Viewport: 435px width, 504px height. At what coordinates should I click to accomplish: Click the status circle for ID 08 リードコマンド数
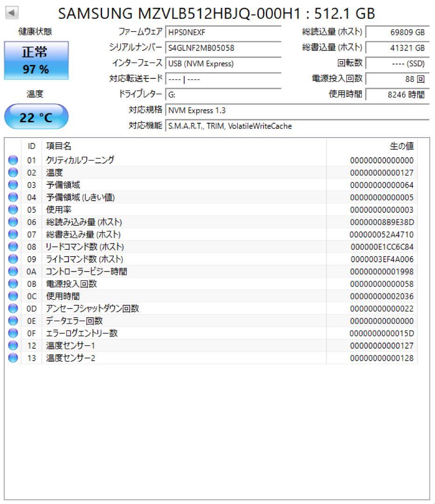[13, 246]
